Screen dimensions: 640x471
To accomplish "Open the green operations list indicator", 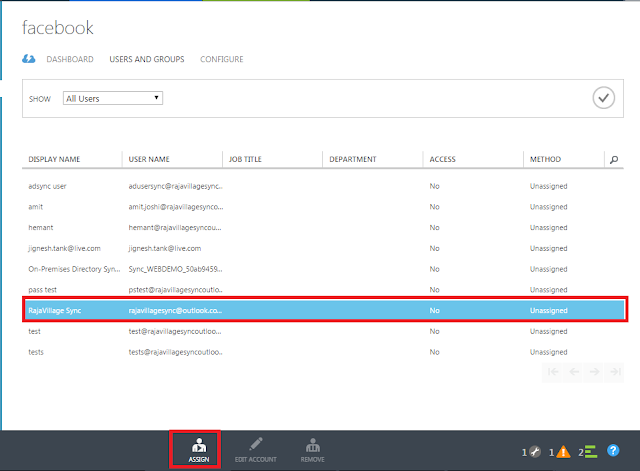I will (x=588, y=452).
